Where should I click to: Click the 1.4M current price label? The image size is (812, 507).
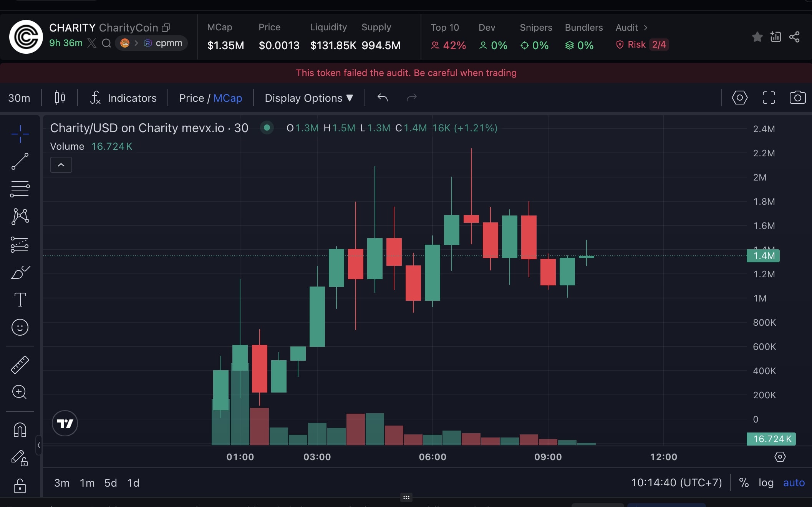pos(763,256)
